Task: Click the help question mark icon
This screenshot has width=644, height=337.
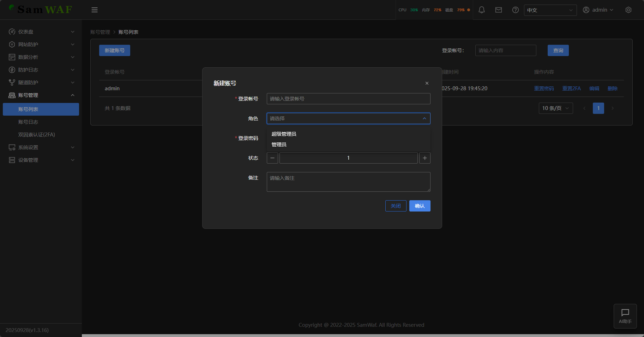Action: point(515,10)
